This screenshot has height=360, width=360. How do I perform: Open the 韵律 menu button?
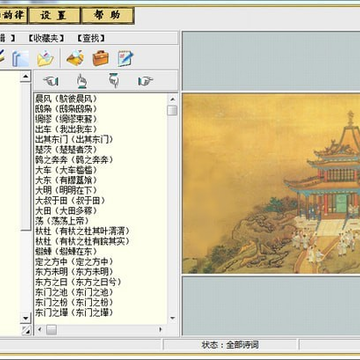click(13, 15)
